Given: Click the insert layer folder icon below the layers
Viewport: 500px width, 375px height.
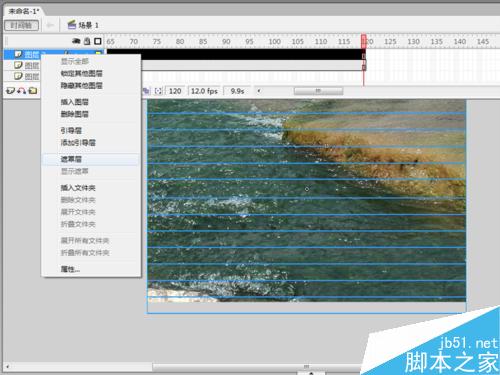Looking at the screenshot, I should tap(33, 91).
